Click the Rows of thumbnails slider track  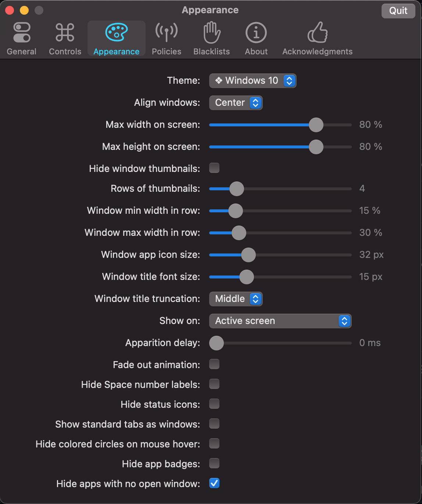tap(280, 189)
